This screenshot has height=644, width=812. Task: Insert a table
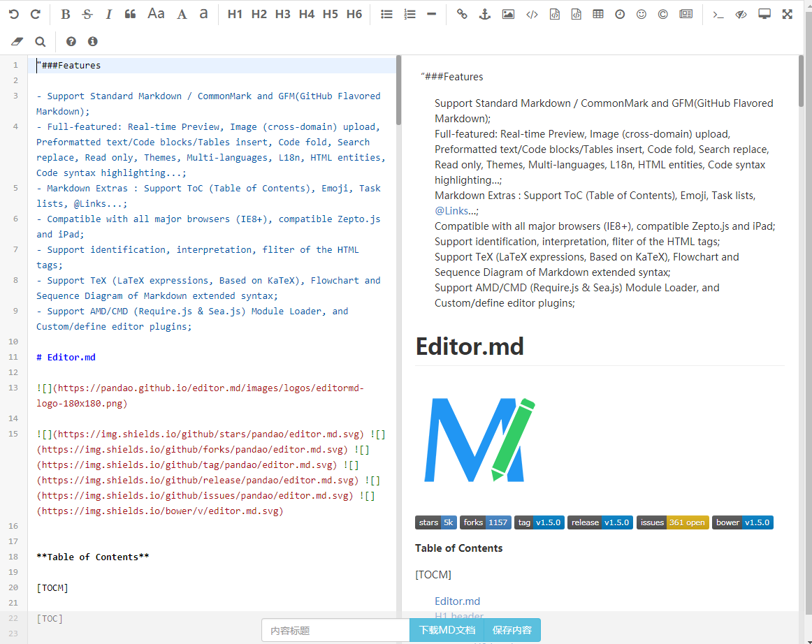tap(598, 14)
